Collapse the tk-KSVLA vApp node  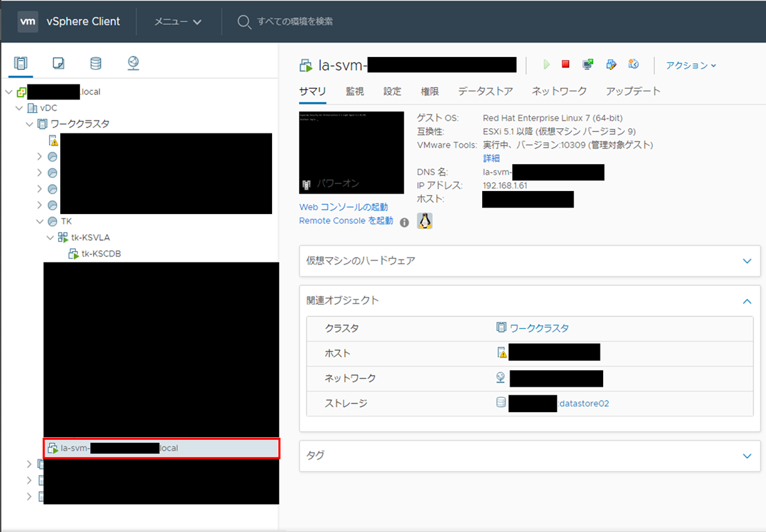point(50,238)
